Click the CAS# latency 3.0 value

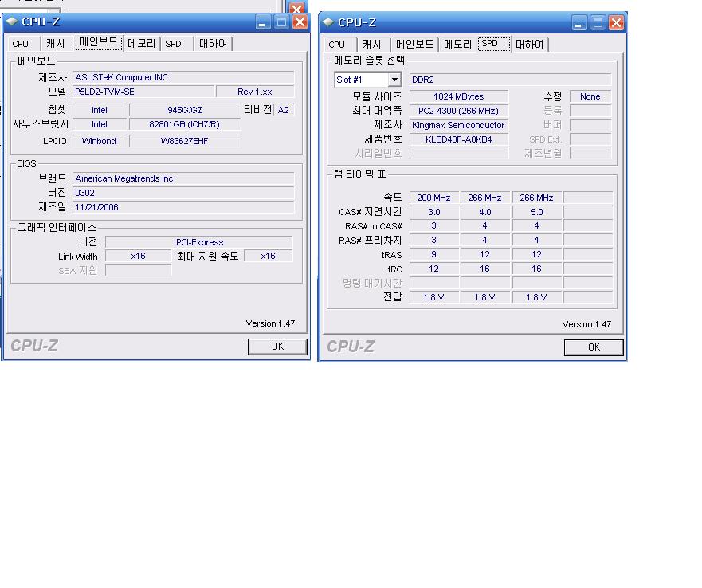[x=433, y=212]
